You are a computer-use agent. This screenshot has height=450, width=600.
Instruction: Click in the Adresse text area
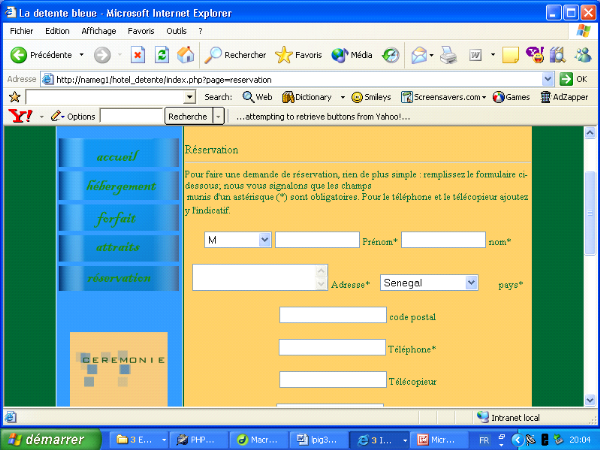coord(260,277)
